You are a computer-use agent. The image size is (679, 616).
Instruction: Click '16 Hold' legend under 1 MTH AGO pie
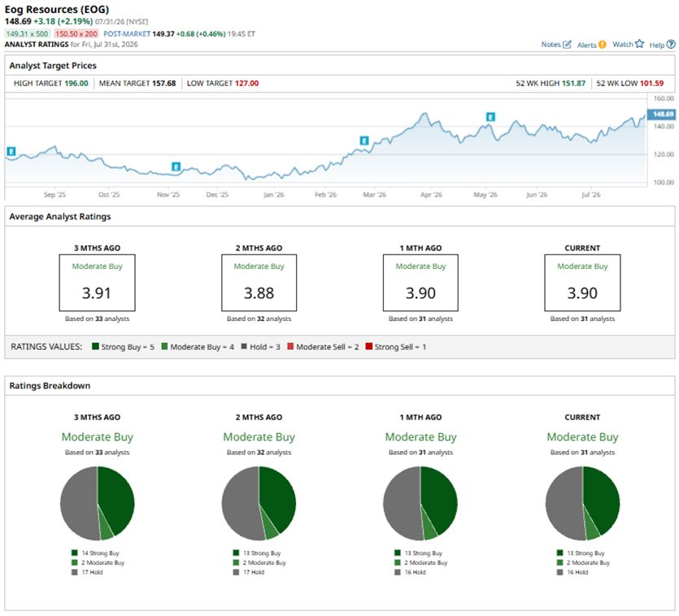410,572
